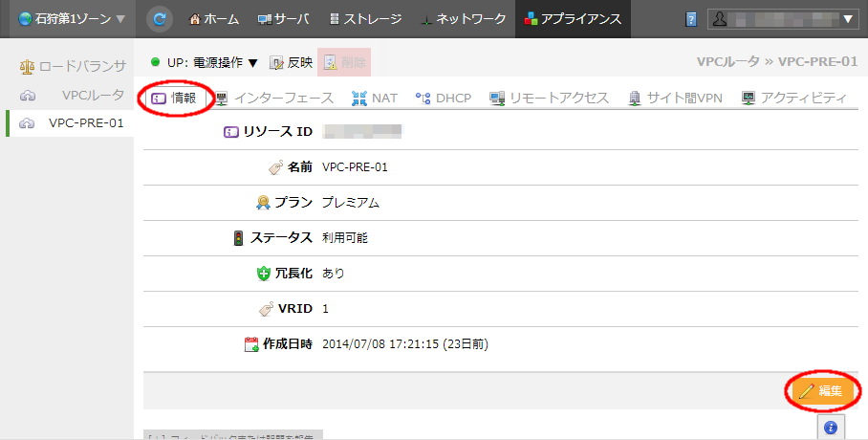Click the 反映 apply icon
Screen dimensions: 868x440
[x=276, y=62]
